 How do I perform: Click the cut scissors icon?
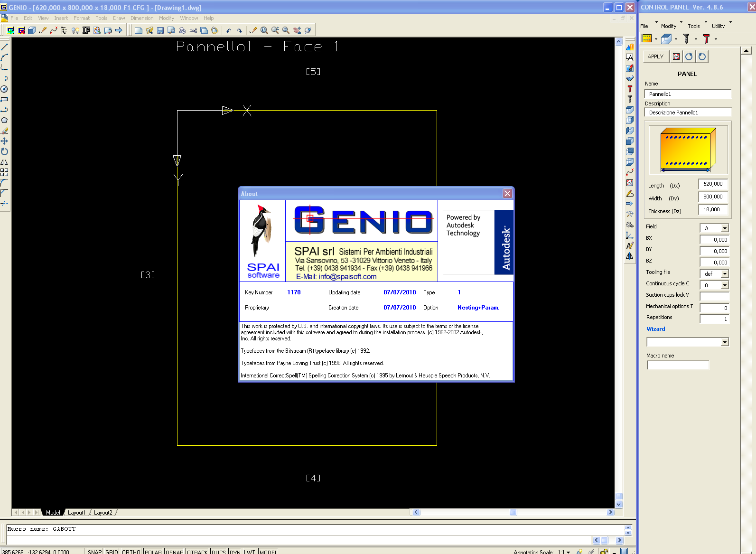(193, 30)
